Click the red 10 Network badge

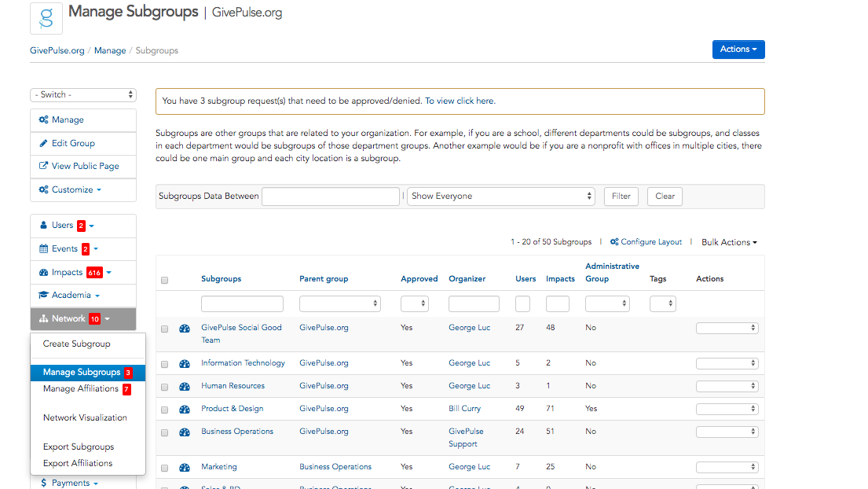(x=95, y=319)
